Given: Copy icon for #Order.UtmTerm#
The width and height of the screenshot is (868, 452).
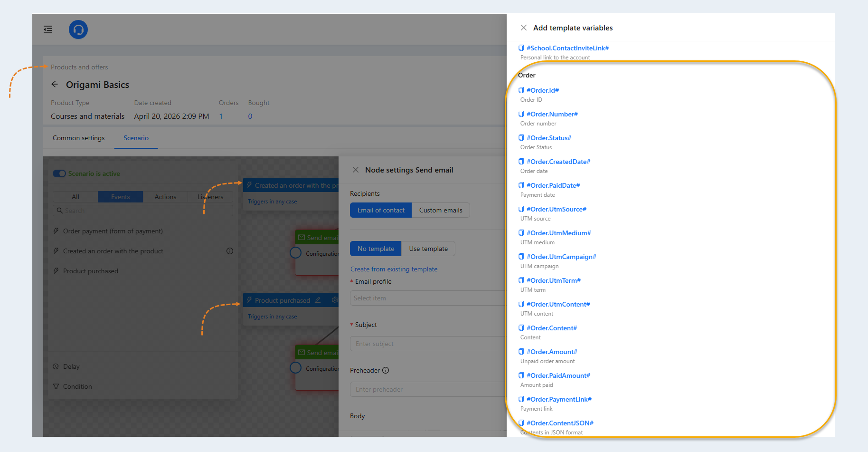Looking at the screenshot, I should [521, 280].
